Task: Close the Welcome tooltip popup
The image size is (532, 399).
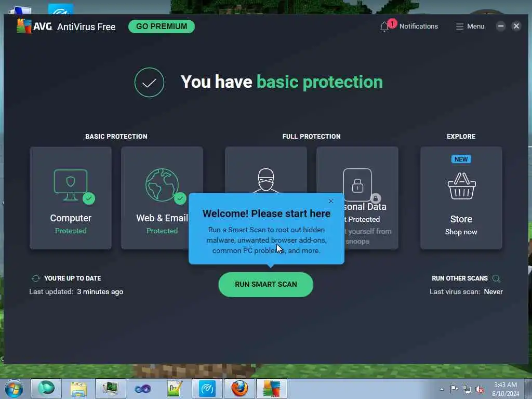Action: coord(331,201)
